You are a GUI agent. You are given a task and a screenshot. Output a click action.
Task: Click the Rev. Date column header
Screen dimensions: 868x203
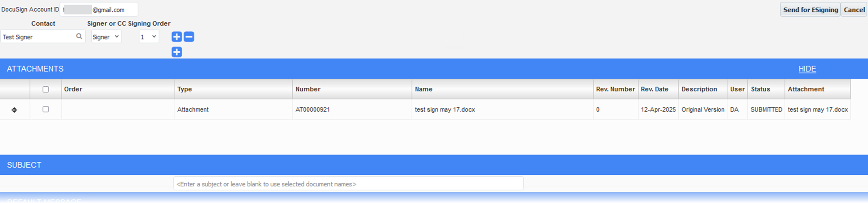[654, 89]
